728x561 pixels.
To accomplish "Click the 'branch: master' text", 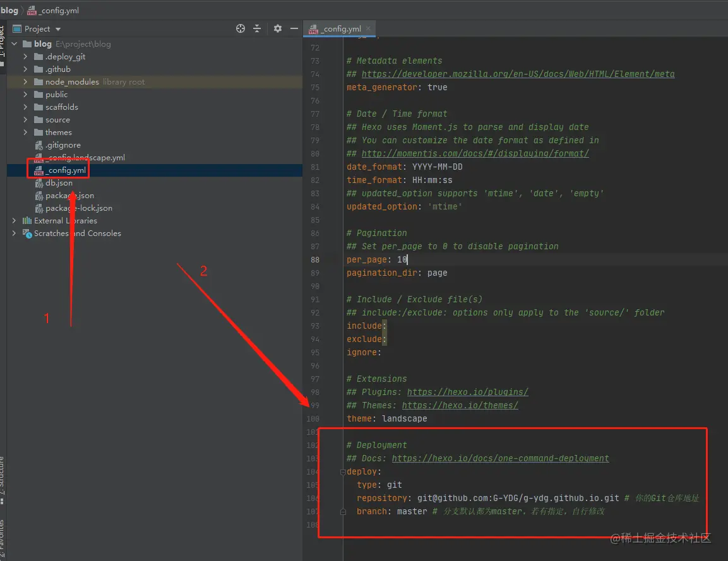I will 392,511.
